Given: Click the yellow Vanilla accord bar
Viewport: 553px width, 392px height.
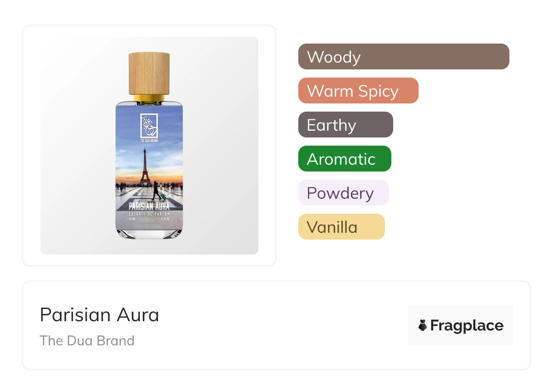Looking at the screenshot, I should pos(341,227).
